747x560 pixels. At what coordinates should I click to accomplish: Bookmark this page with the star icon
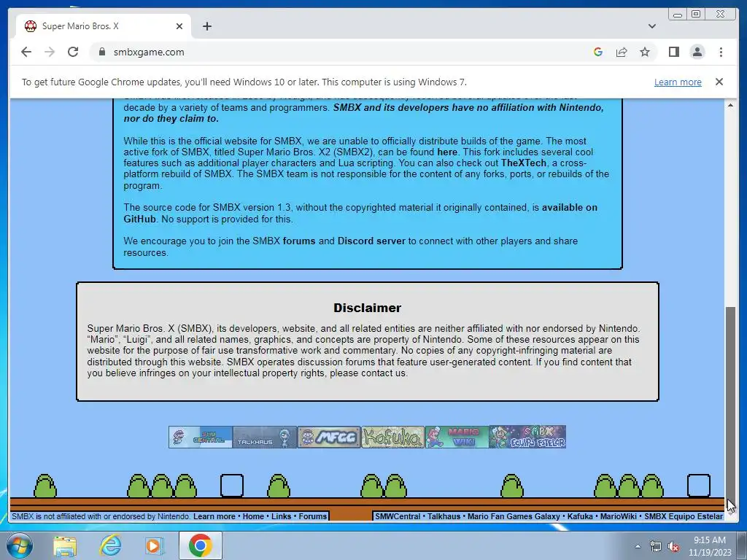point(645,52)
